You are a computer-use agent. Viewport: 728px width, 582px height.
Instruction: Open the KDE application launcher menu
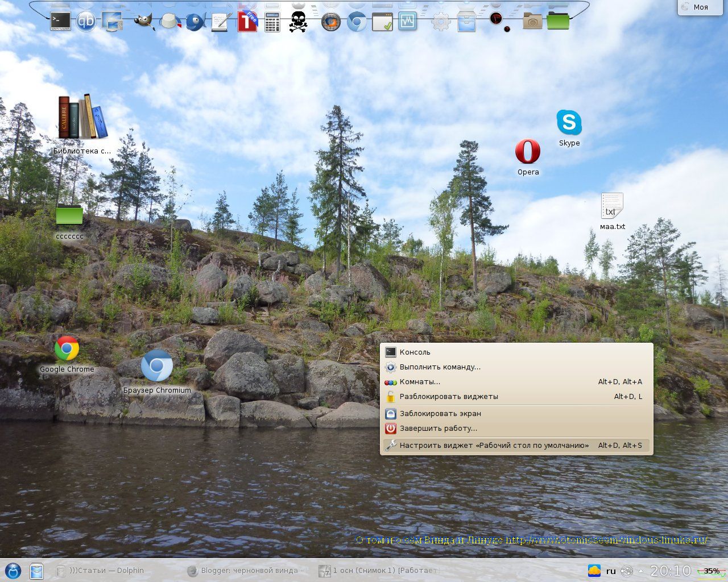13,570
